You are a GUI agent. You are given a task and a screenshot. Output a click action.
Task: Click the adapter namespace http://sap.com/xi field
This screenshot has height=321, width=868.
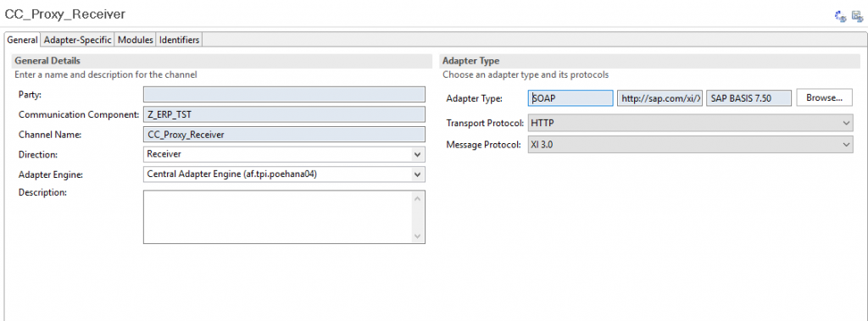pos(659,98)
